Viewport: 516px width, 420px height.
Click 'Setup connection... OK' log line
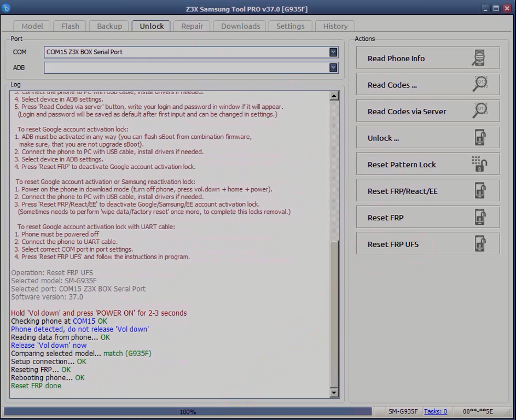point(48,361)
